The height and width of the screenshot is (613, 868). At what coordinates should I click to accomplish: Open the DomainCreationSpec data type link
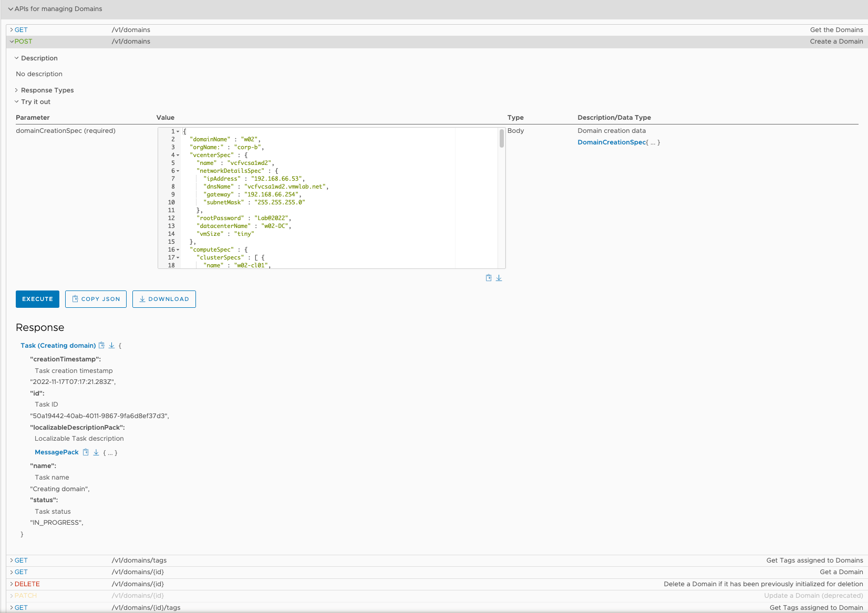pyautogui.click(x=611, y=142)
